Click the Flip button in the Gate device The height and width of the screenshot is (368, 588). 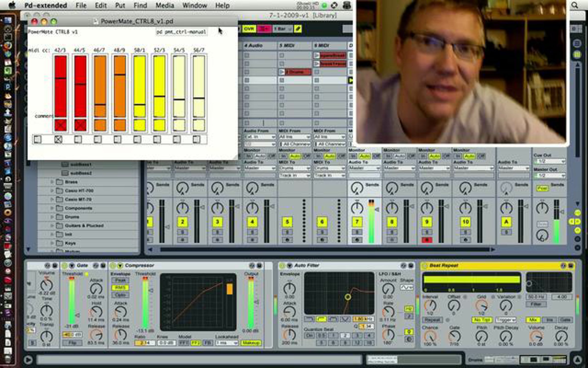(72, 343)
